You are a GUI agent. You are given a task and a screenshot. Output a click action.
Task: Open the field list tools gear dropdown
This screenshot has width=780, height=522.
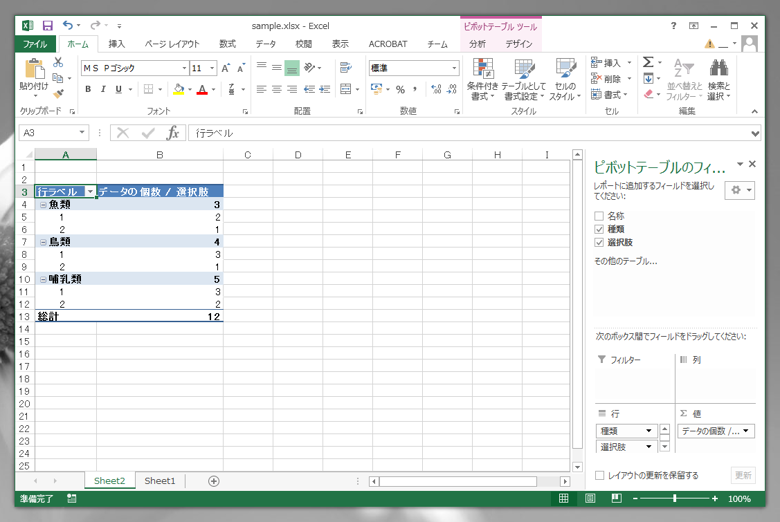click(x=740, y=190)
